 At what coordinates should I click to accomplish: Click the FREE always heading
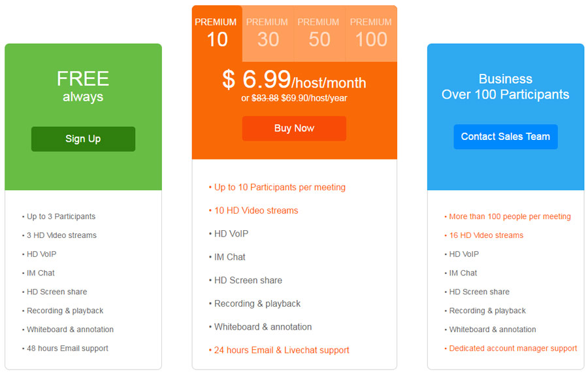coord(83,86)
